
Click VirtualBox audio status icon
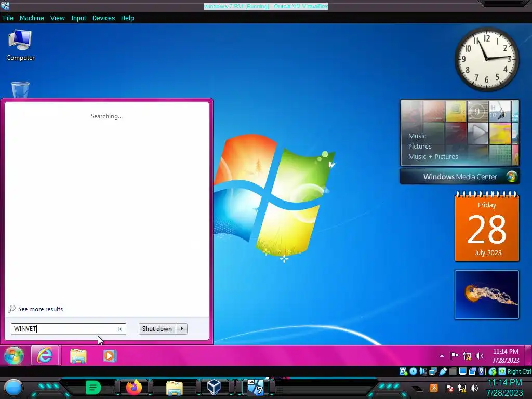(423, 371)
